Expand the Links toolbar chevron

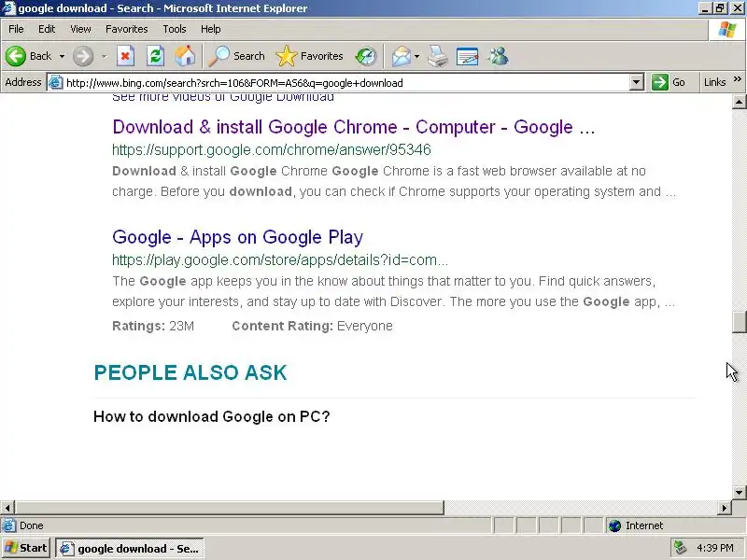738,79
